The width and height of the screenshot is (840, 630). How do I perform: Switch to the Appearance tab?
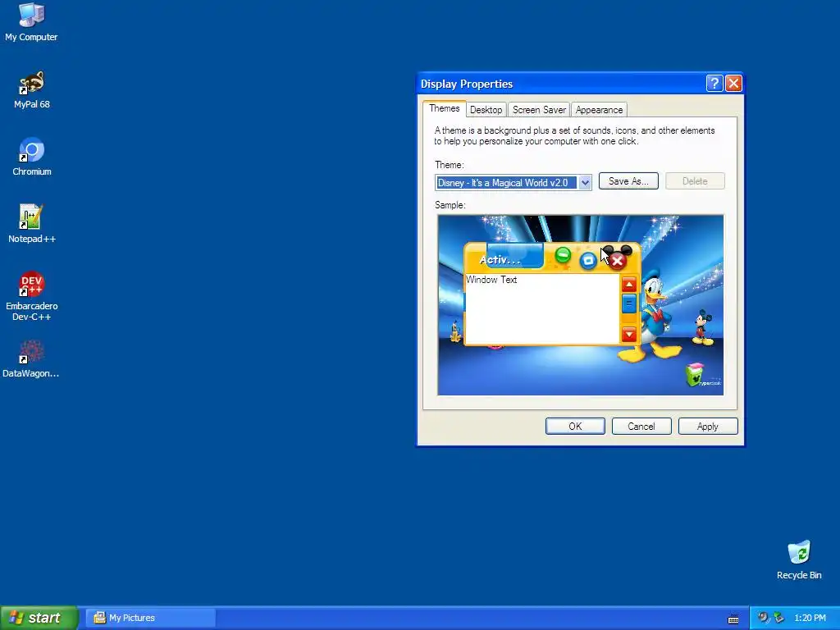pos(599,110)
